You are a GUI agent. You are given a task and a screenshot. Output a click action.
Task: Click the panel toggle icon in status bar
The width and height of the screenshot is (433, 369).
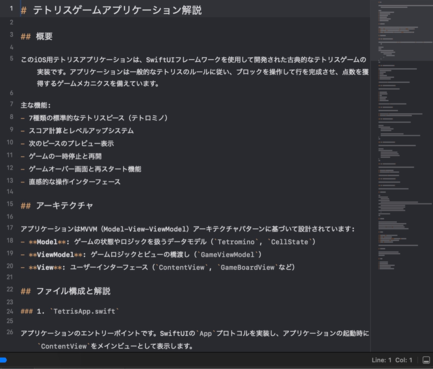pyautogui.click(x=426, y=360)
